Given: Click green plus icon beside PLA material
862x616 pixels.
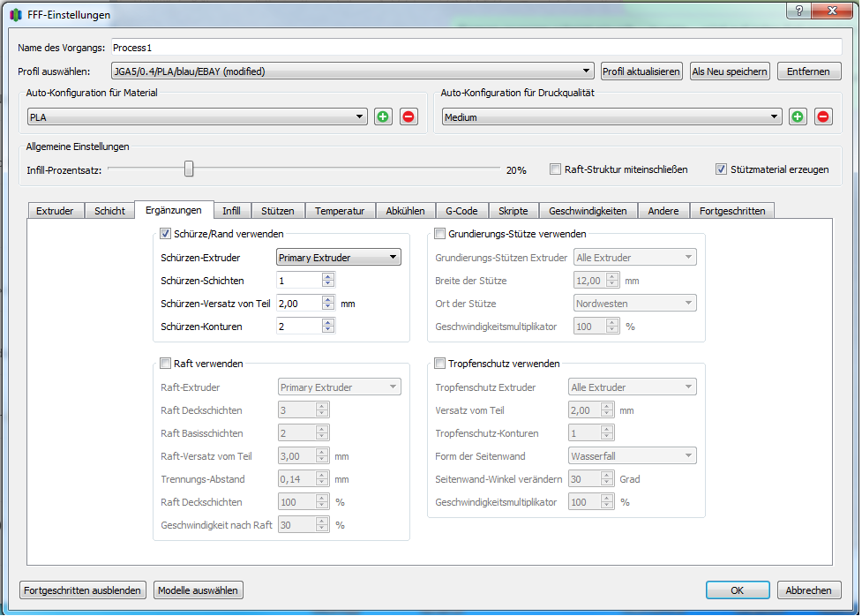Looking at the screenshot, I should pyautogui.click(x=383, y=116).
